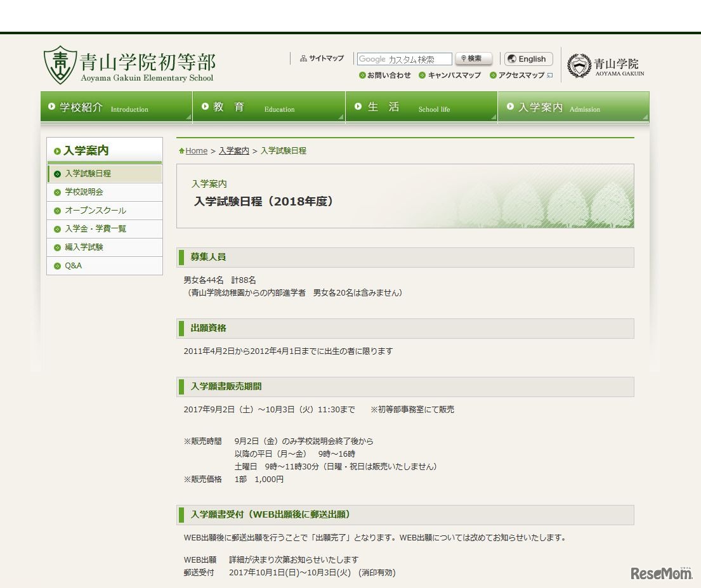Viewport: 701px width, 588px height.
Task: Click the globe icon on English button
Action: pyautogui.click(x=511, y=59)
